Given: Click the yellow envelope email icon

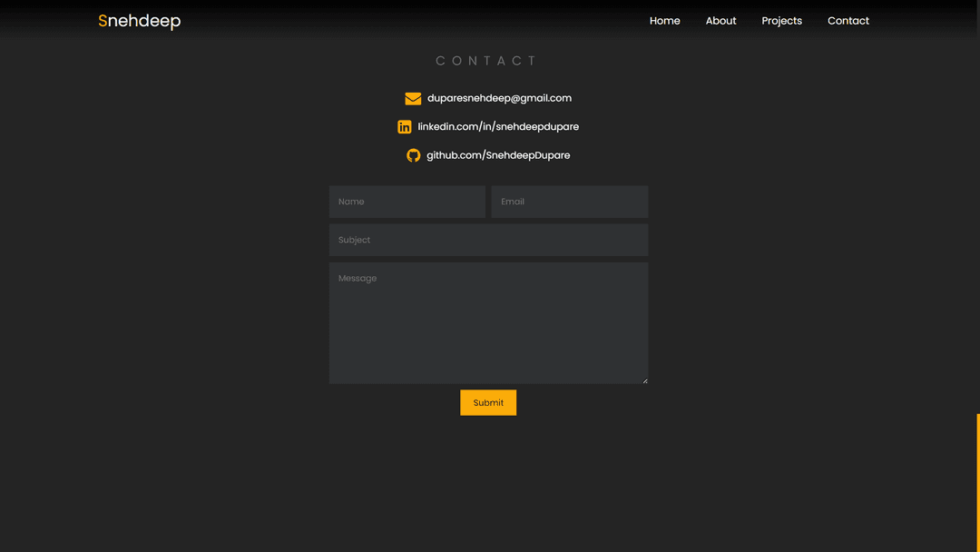Looking at the screenshot, I should coord(413,98).
